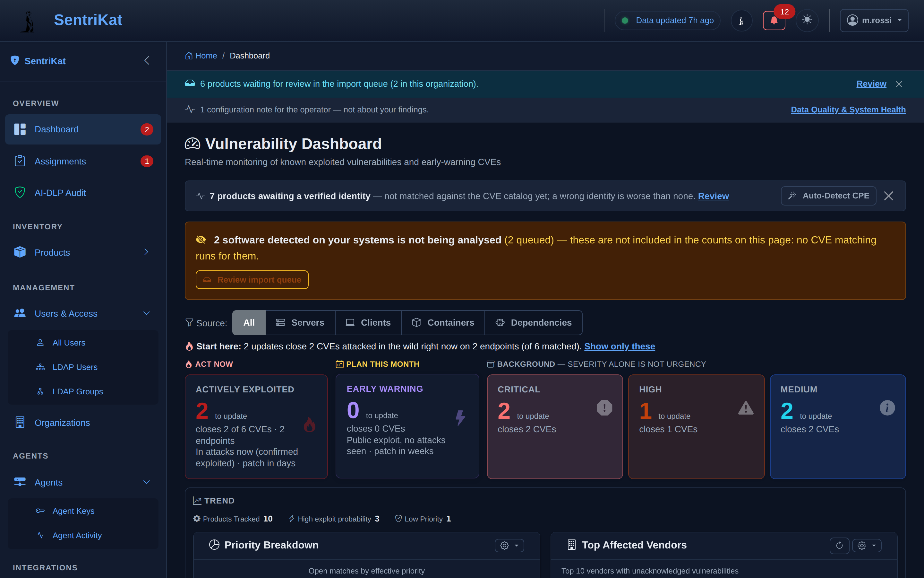Open Assignments in the sidebar
The width and height of the screenshot is (924, 578).
[x=83, y=161]
